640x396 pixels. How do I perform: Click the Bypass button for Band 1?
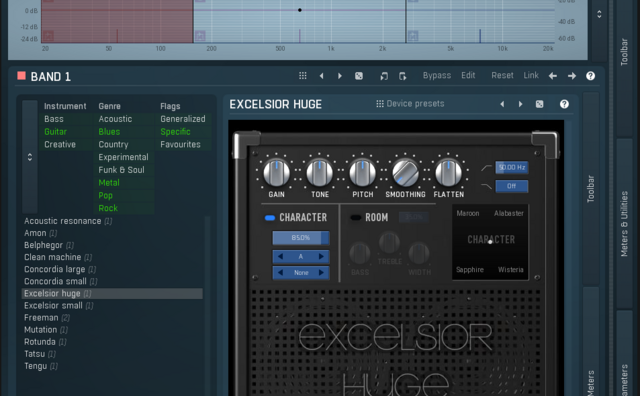point(437,76)
